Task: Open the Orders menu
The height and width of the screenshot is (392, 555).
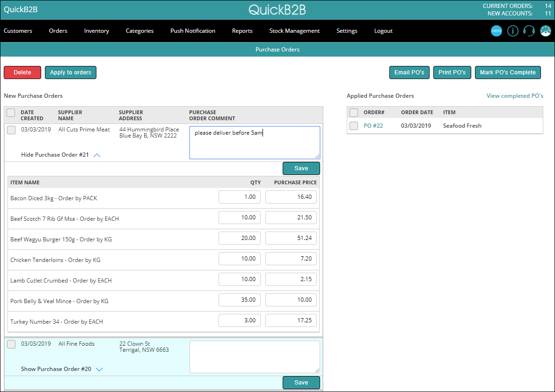Action: pyautogui.click(x=58, y=31)
